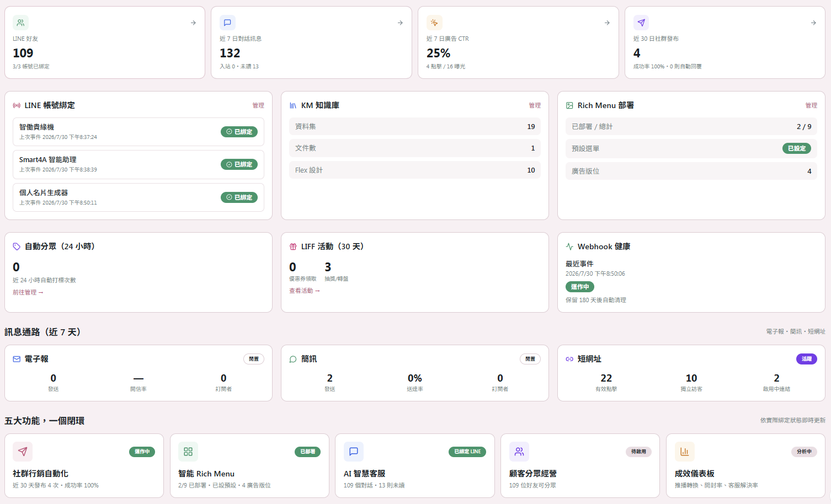Screen dimensions: 831x504
Task: Click the 已部署 badge on 智能 Rich Menu
Action: click(308, 452)
